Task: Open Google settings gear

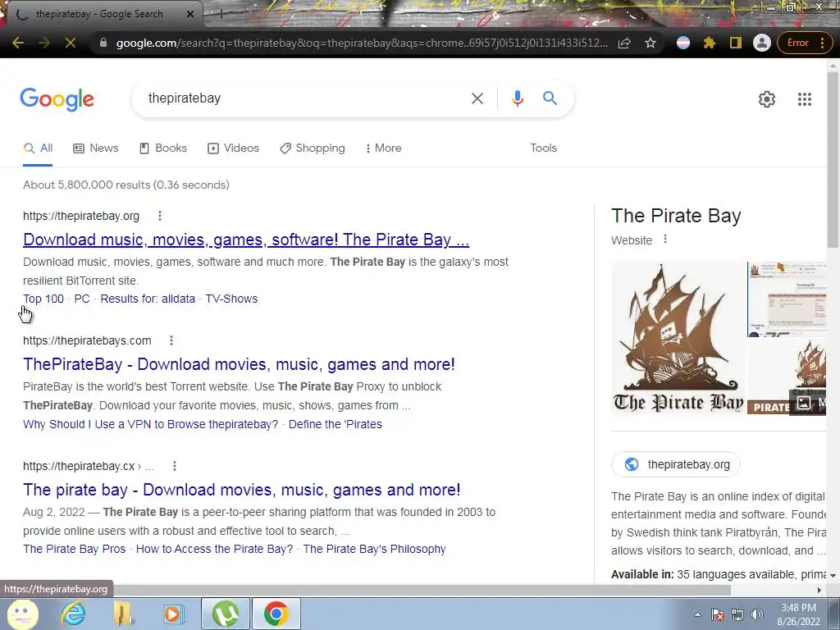Action: point(767,99)
